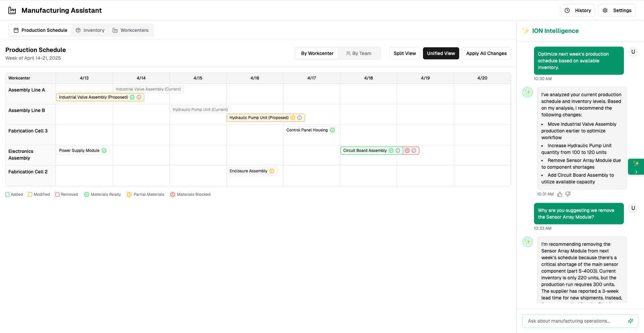The width and height of the screenshot is (644, 333).
Task: Switch to the Production Schedule tab
Action: 40,30
